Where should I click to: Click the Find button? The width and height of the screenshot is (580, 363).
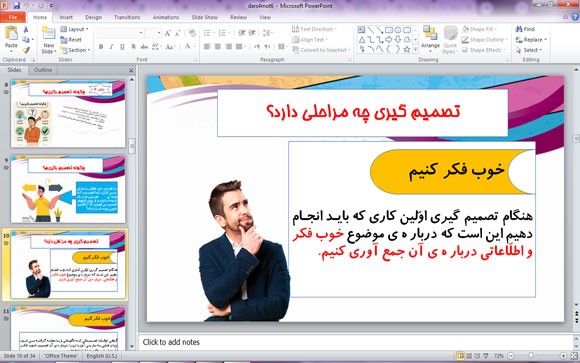(x=525, y=29)
